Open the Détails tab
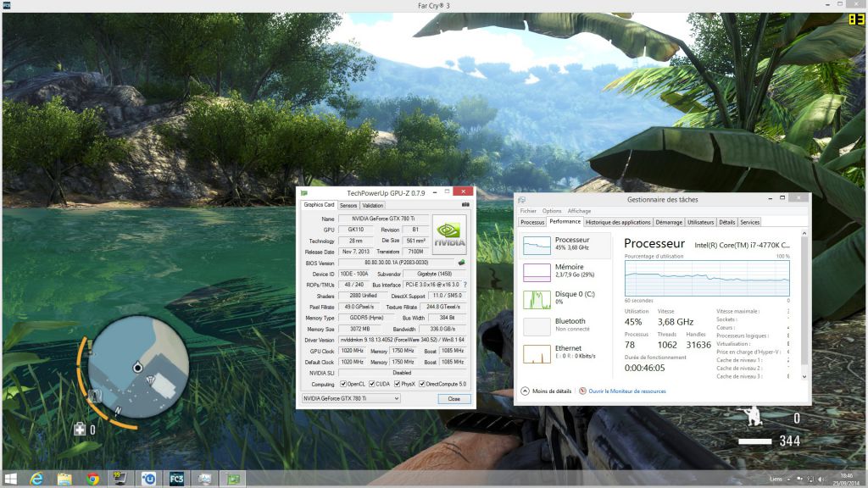 726,223
